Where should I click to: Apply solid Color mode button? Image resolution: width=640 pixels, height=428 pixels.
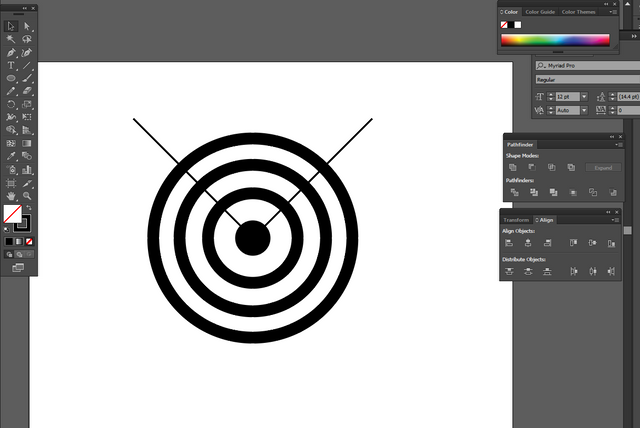pyautogui.click(x=9, y=242)
